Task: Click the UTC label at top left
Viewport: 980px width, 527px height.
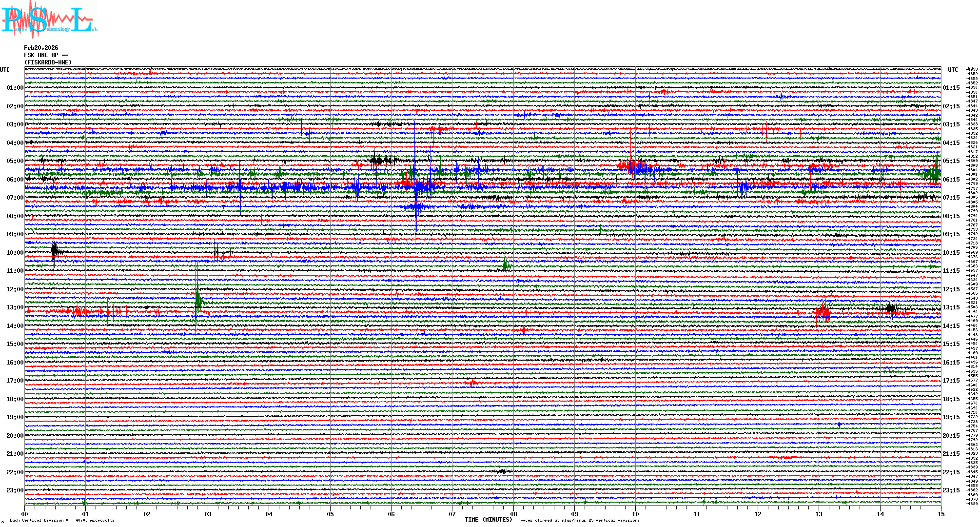Action: pos(5,70)
